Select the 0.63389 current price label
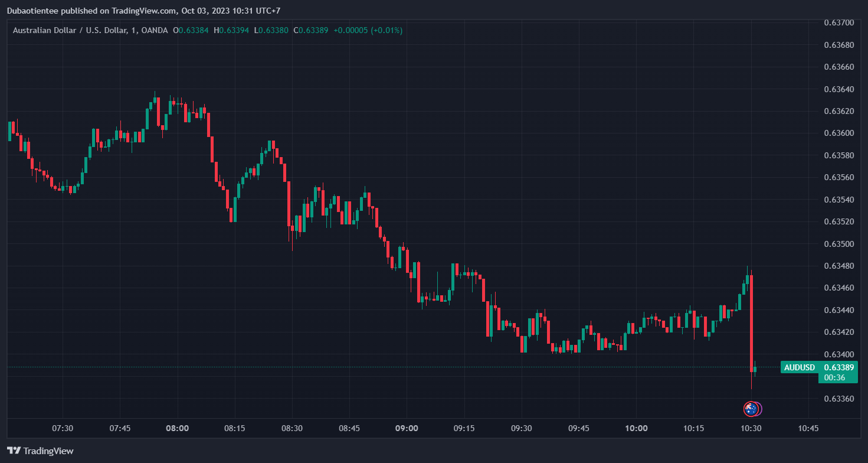The width and height of the screenshot is (868, 463). tap(838, 367)
